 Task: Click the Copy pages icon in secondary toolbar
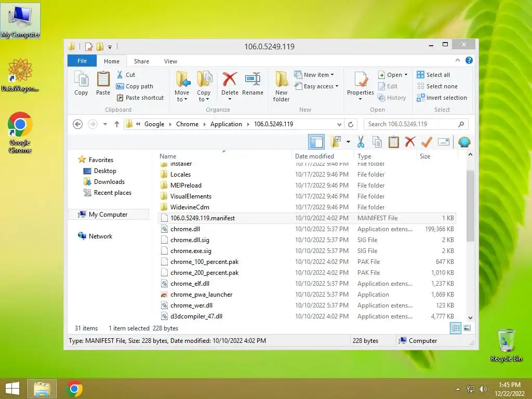coord(377,142)
